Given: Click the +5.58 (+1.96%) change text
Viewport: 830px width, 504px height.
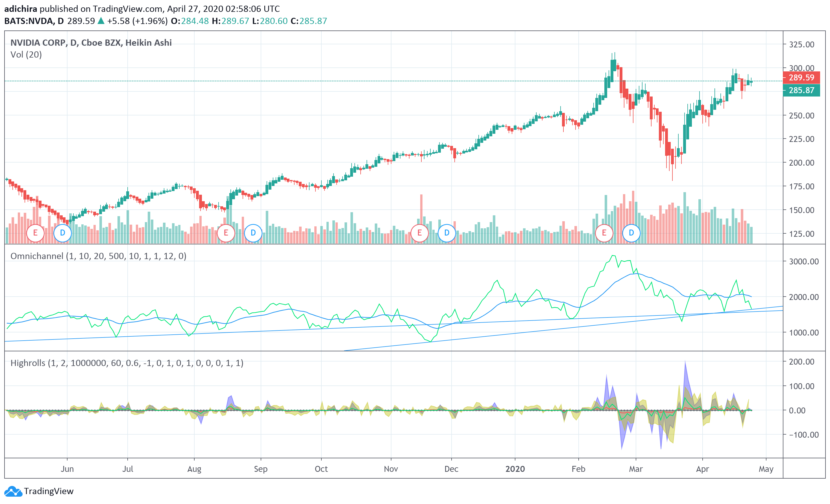Looking at the screenshot, I should click(x=138, y=21).
